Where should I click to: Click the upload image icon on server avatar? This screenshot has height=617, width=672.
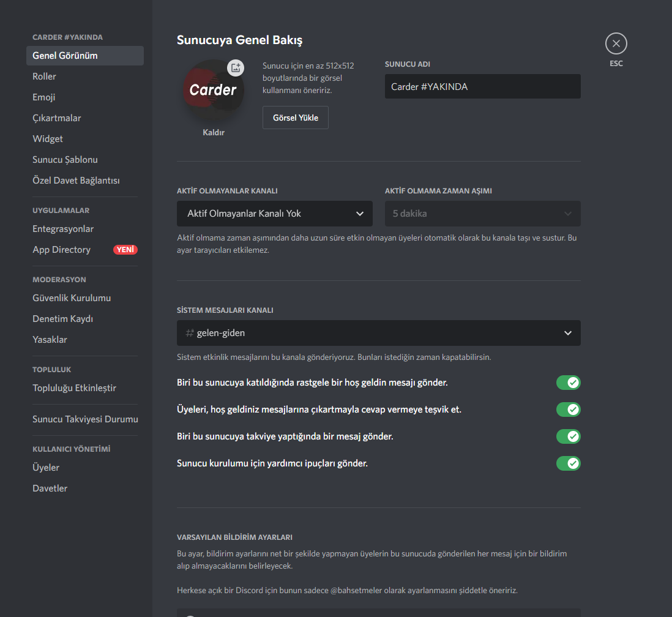tap(236, 68)
